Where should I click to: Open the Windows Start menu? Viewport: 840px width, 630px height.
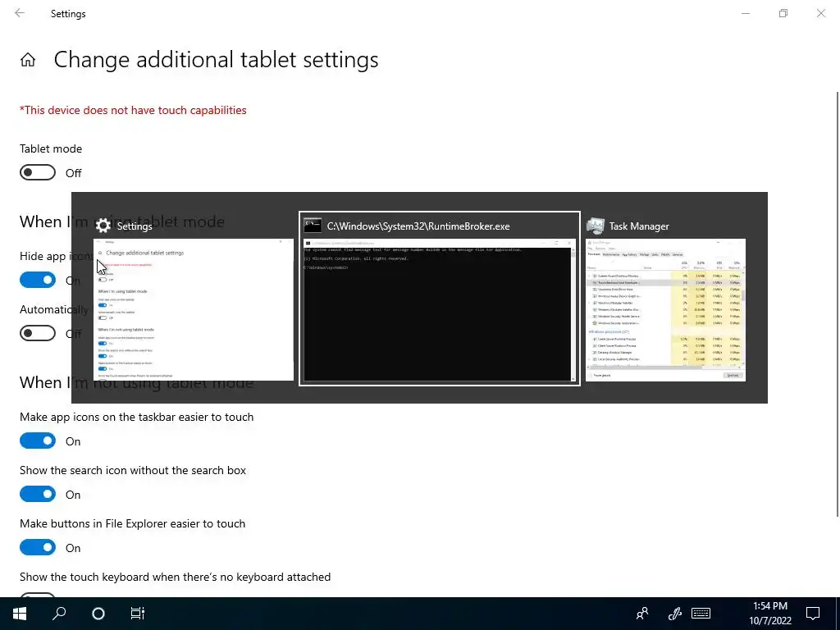tap(20, 614)
